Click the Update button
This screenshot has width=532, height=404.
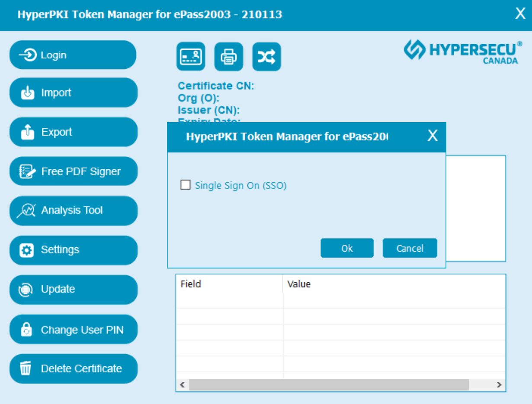[x=74, y=289]
